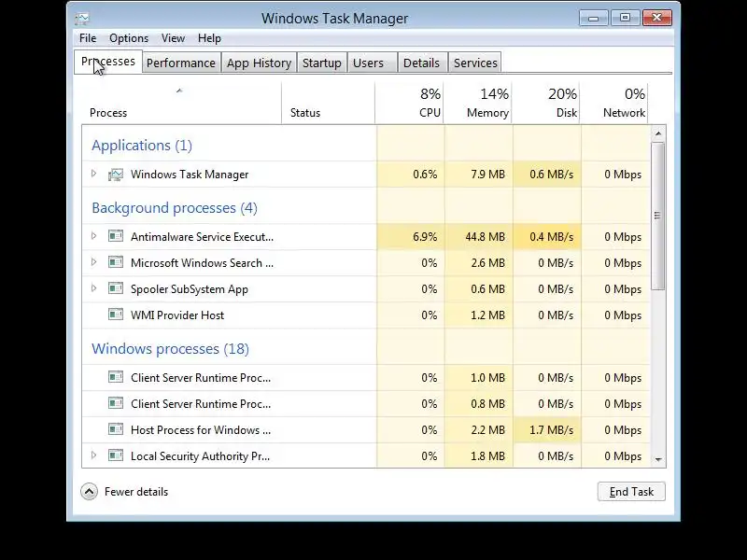Open the Help menu
This screenshot has height=560, width=747.
tap(209, 38)
